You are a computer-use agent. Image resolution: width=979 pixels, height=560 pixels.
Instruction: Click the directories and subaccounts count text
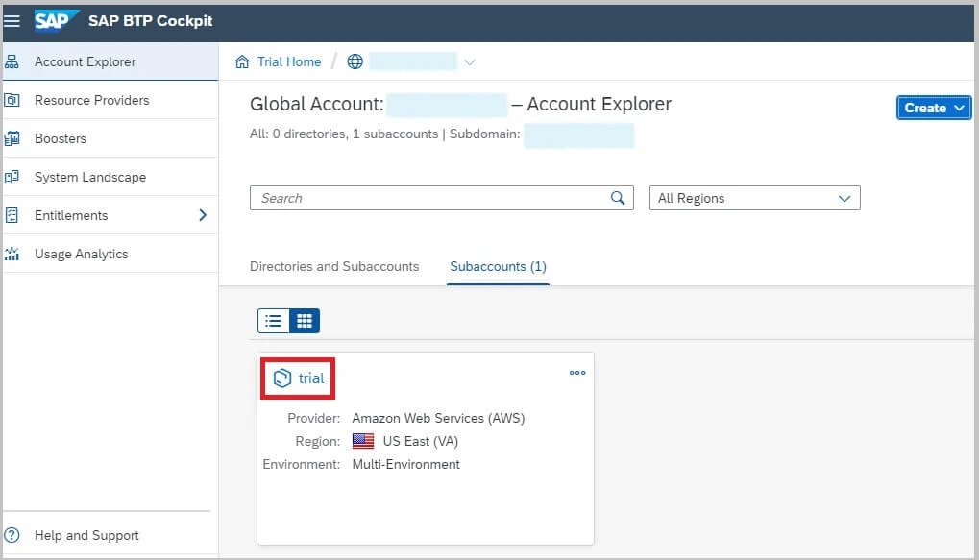(344, 134)
